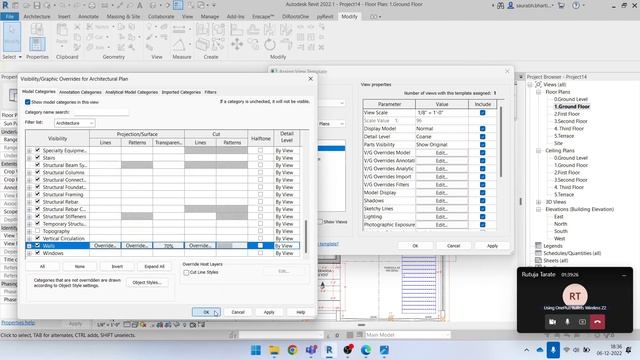Viewport: 640px width, 360px height.
Task: Click the Expand All button
Action: [154, 267]
